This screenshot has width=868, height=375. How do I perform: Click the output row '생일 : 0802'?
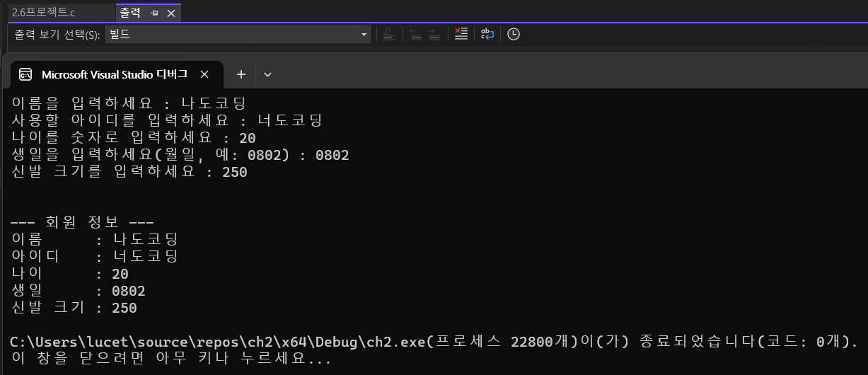tap(79, 290)
